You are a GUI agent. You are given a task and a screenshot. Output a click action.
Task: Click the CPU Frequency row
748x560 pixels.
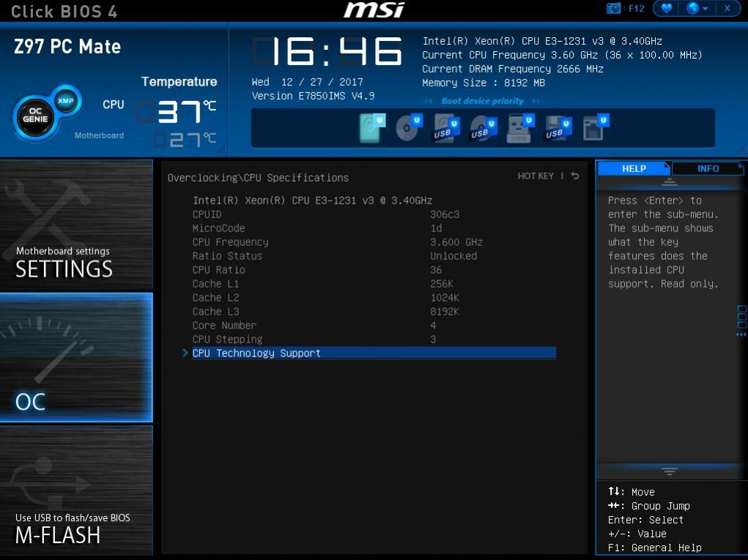[374, 242]
